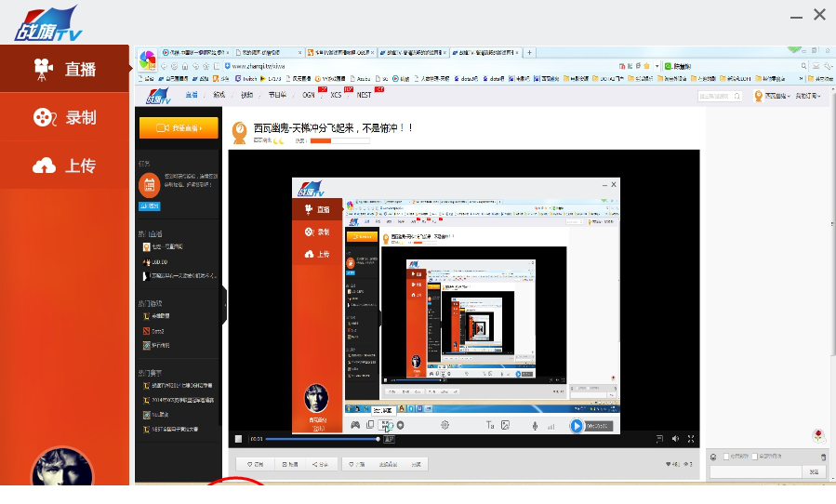Viewport: 836px width, 504px height.
Task: Open the emoji picker beside the chat checkboxes
Action: 713,458
